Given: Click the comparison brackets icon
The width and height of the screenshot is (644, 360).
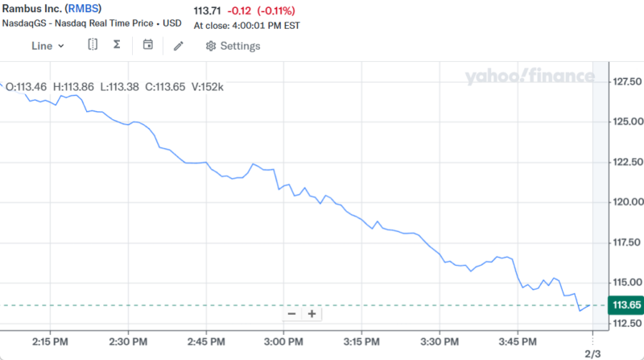Looking at the screenshot, I should coord(93,45).
